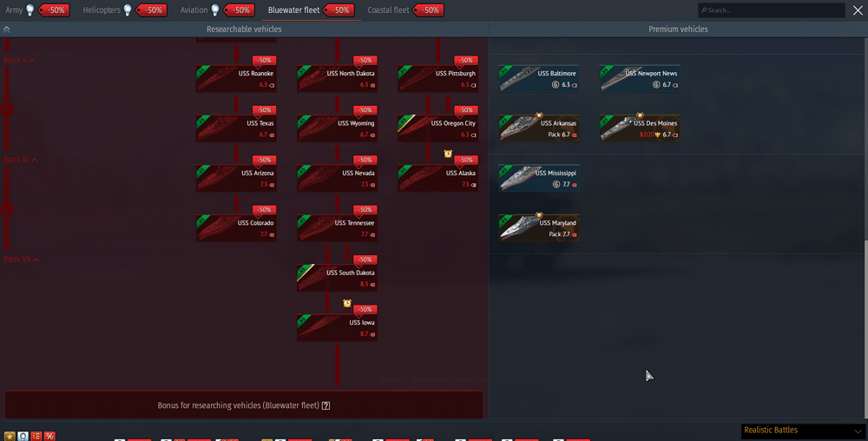Open the Realistic Battles mode dropdown
The width and height of the screenshot is (868, 441).
click(x=803, y=431)
